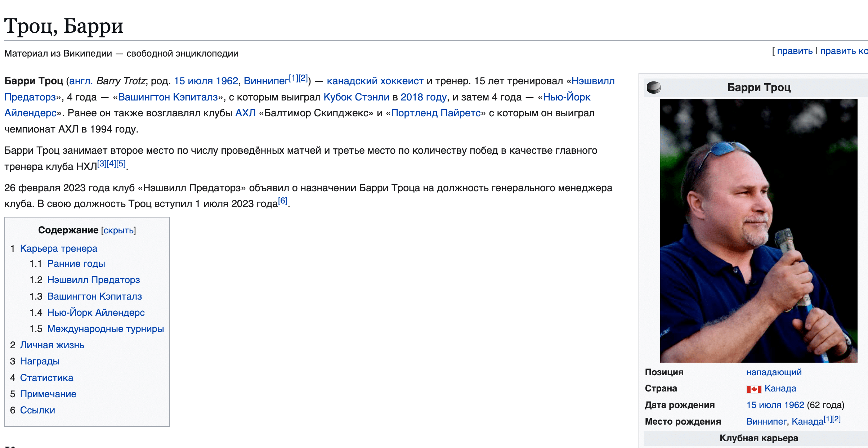Screen dimensions: 868x448
Task: Navigate to Награды section
Action: pos(40,361)
